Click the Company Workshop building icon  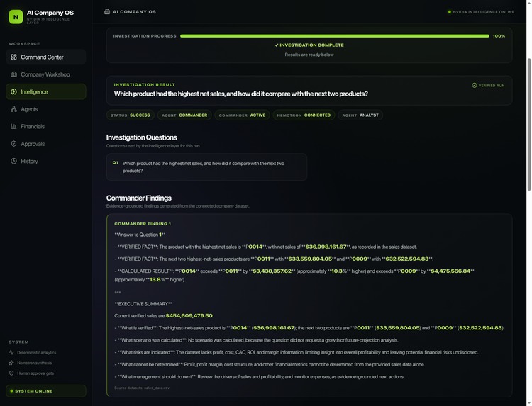(13, 74)
